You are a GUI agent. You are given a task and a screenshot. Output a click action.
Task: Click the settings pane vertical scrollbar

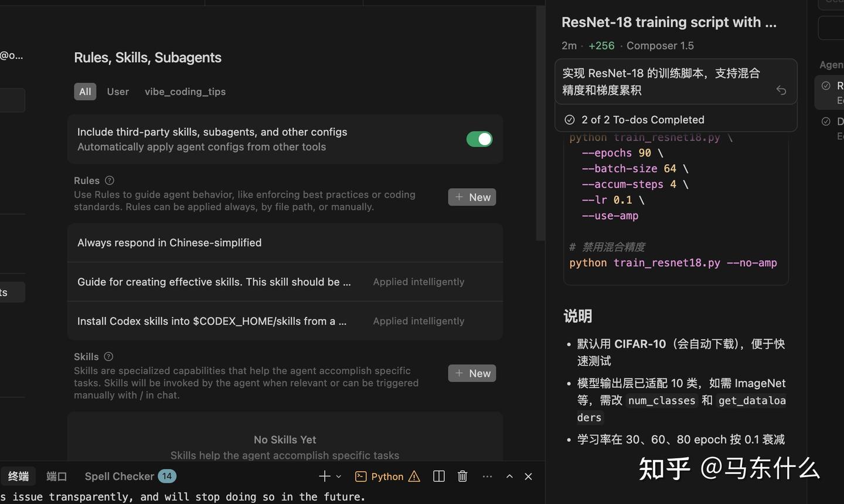point(540,123)
